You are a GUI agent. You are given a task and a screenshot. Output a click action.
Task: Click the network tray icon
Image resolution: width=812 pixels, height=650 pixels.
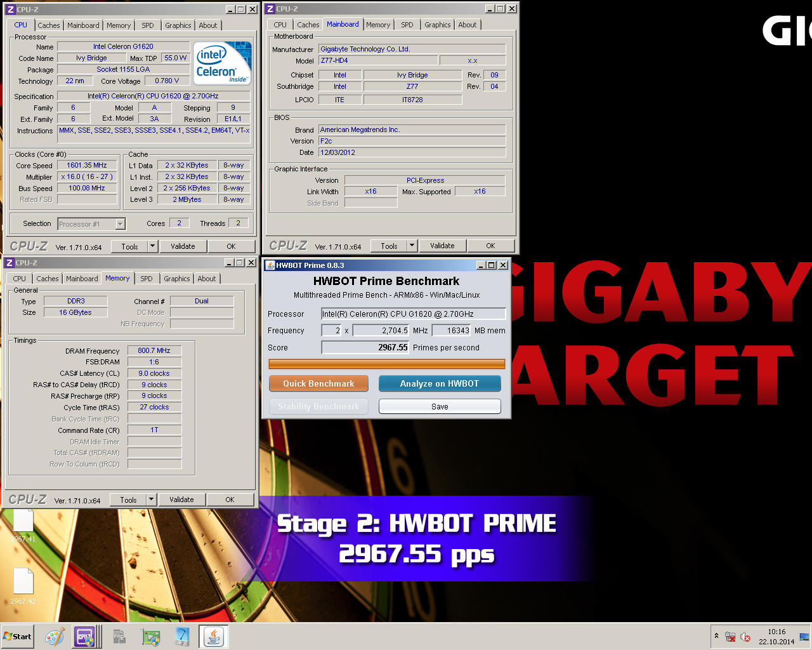point(730,637)
